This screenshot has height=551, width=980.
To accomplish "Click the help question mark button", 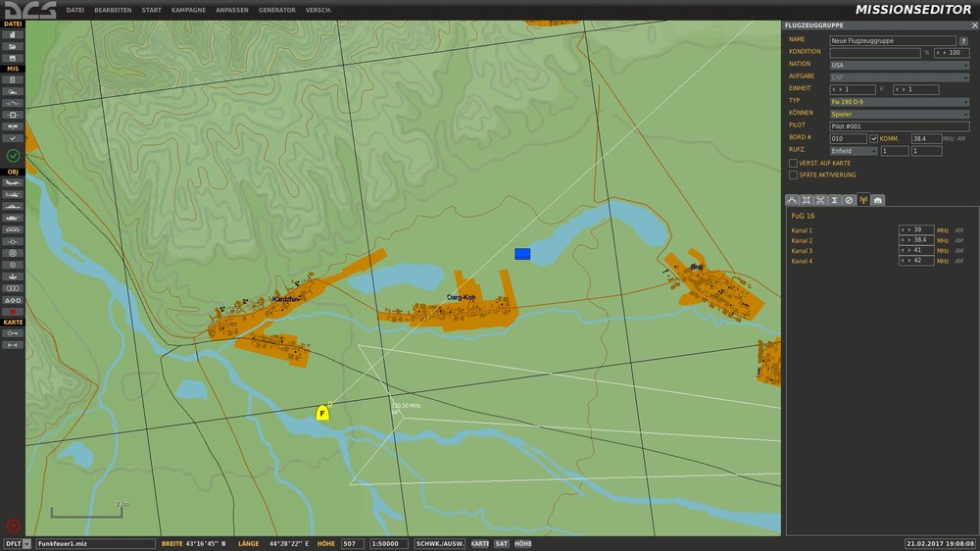I will point(963,40).
